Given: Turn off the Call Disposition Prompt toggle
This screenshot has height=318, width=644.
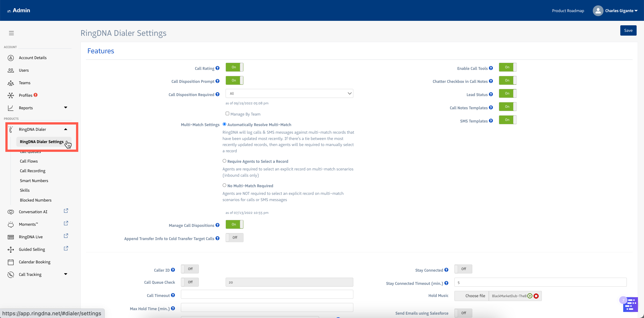Looking at the screenshot, I should coord(234,80).
